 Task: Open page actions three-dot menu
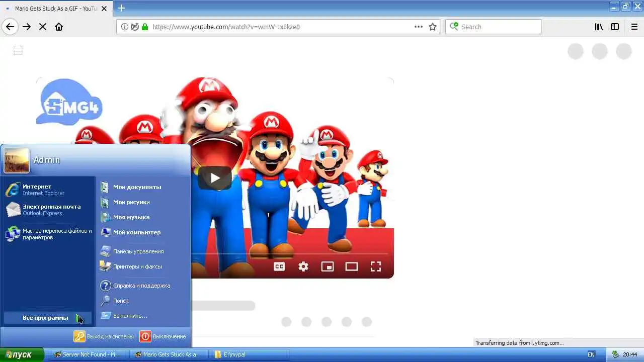[419, 27]
